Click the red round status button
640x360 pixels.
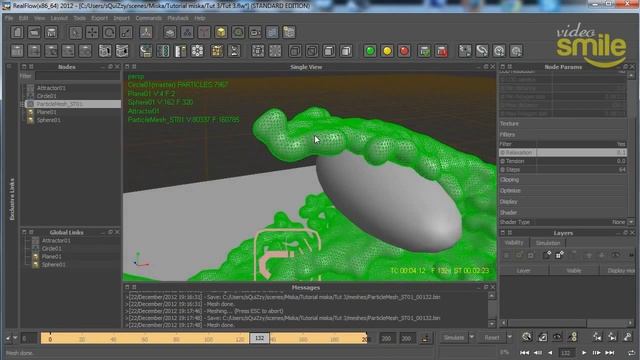pos(404,51)
